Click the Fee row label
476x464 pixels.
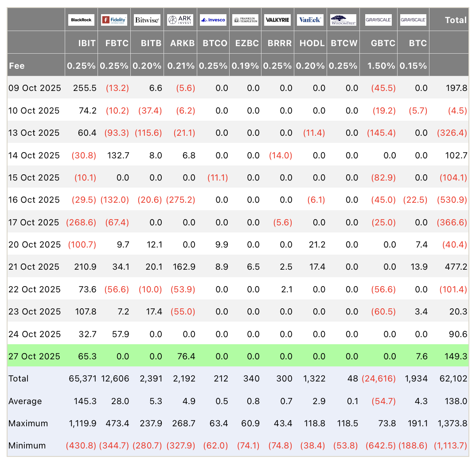coord(17,66)
